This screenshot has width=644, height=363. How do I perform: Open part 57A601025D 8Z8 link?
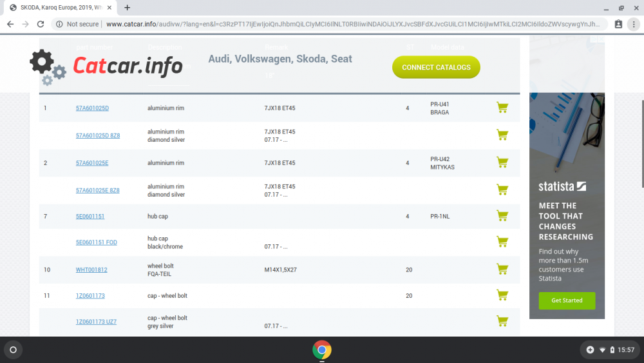(x=98, y=135)
